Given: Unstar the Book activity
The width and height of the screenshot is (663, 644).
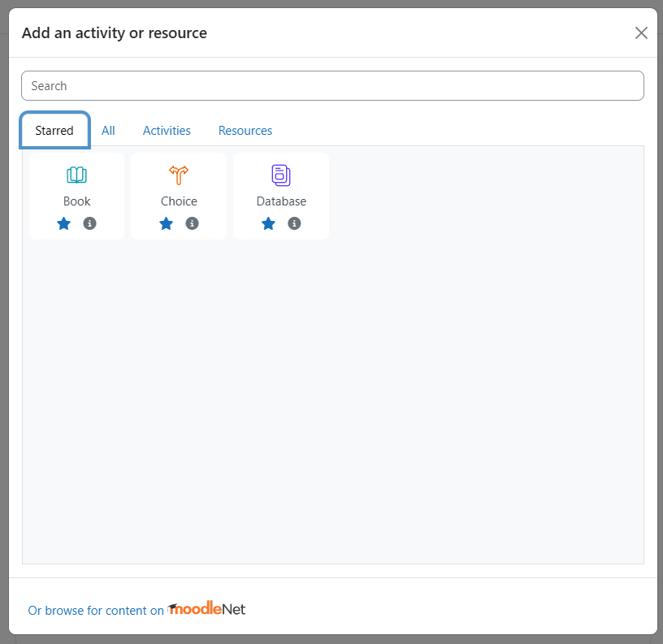Looking at the screenshot, I should [x=64, y=223].
